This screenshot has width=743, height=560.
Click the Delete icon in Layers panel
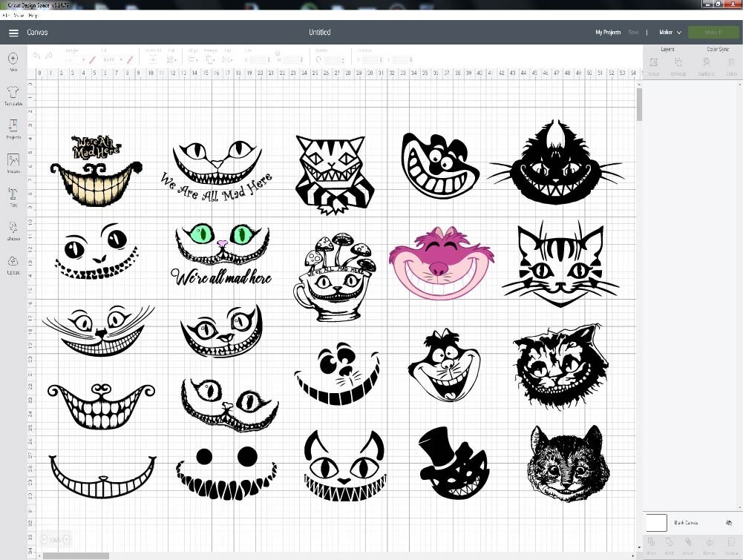coord(731,62)
